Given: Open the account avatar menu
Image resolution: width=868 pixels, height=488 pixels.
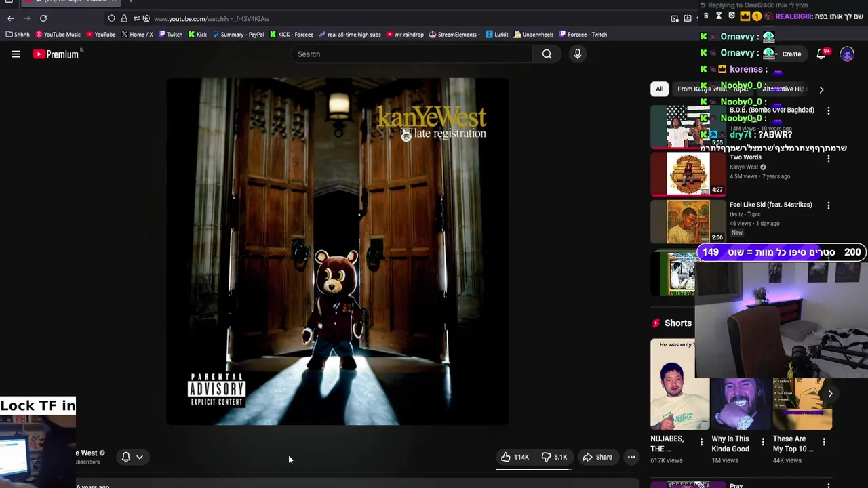Looking at the screenshot, I should 847,54.
